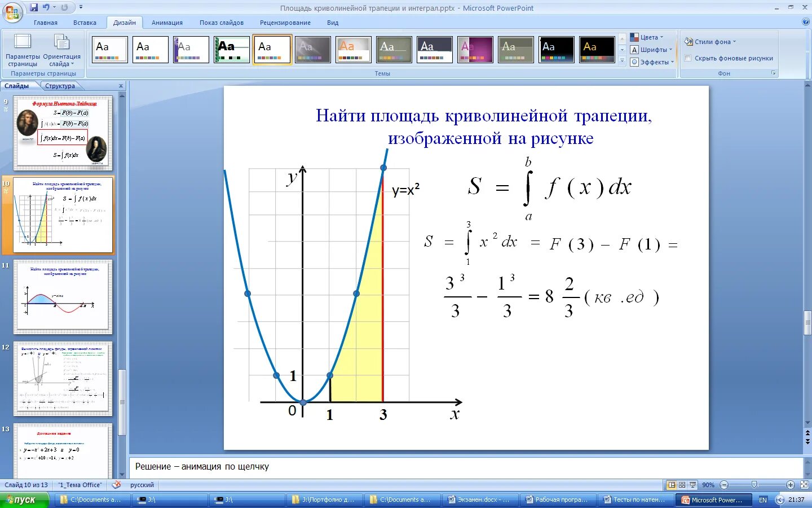Click the notes field Решение – анимация по щелчку

pos(466,467)
